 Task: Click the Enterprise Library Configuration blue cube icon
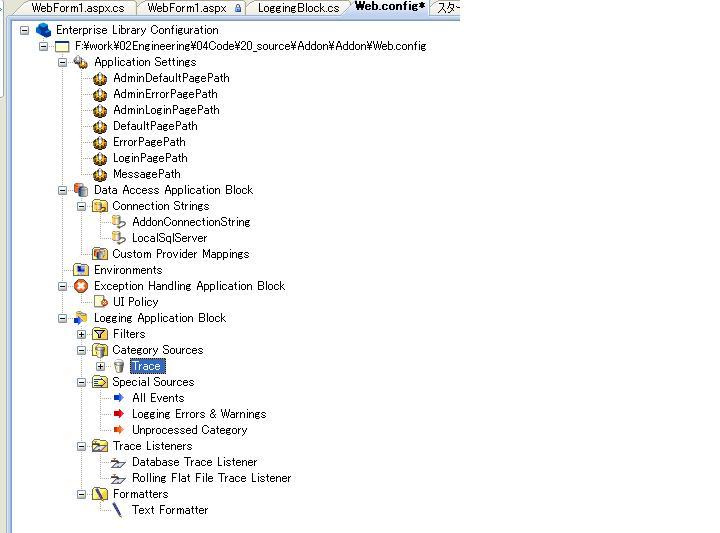pos(43,30)
